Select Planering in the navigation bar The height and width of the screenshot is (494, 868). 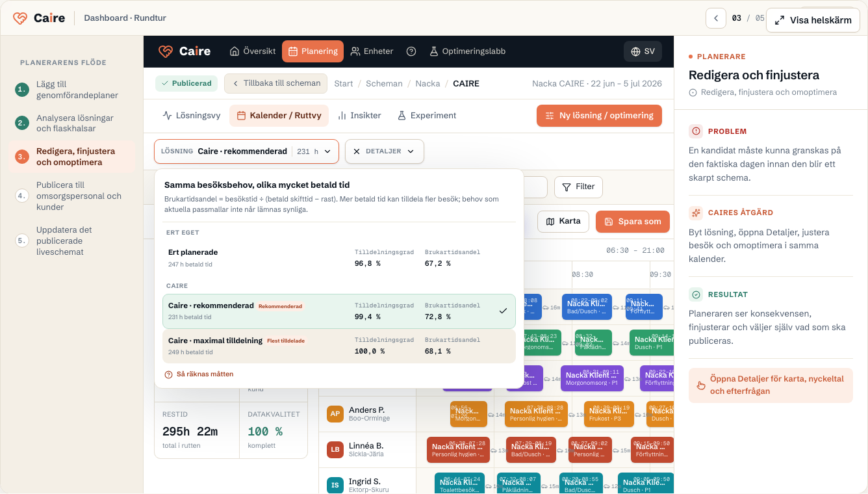point(313,51)
